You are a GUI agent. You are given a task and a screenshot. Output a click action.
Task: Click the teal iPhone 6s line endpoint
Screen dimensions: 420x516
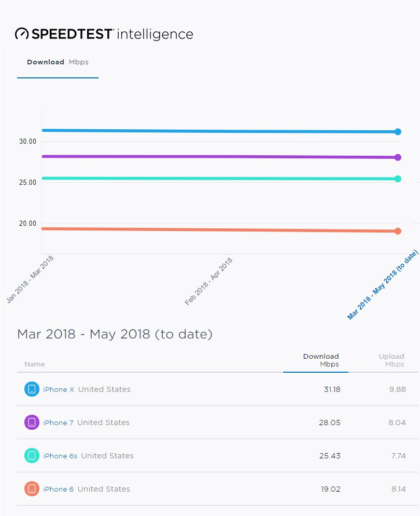coord(398,179)
